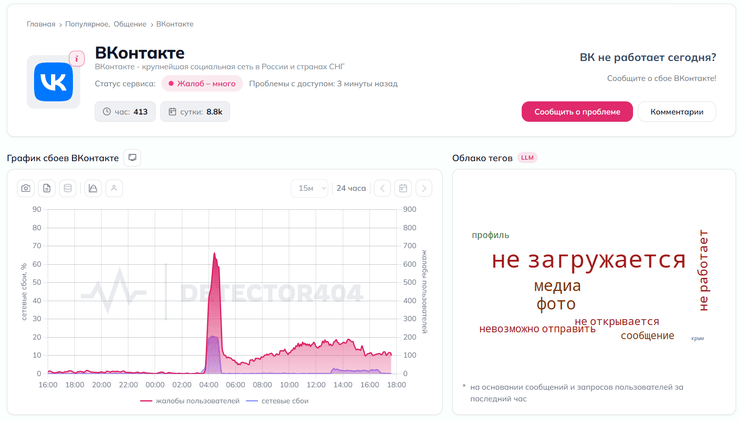Click the complaints peak on the chart
This screenshot has height=422, width=740.
pyautogui.click(x=214, y=254)
